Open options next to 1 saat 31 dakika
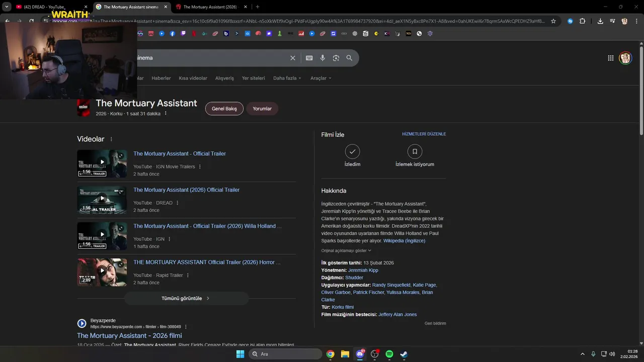 pyautogui.click(x=166, y=114)
